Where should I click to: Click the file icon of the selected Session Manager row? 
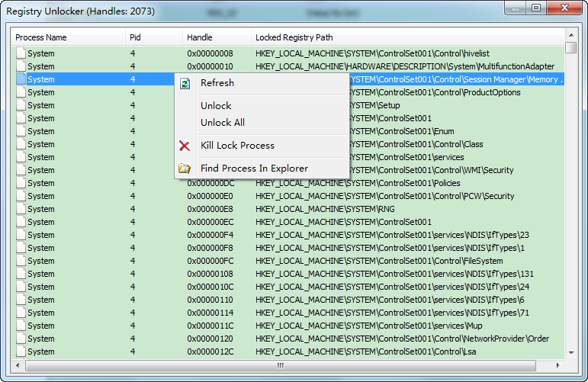tap(21, 79)
